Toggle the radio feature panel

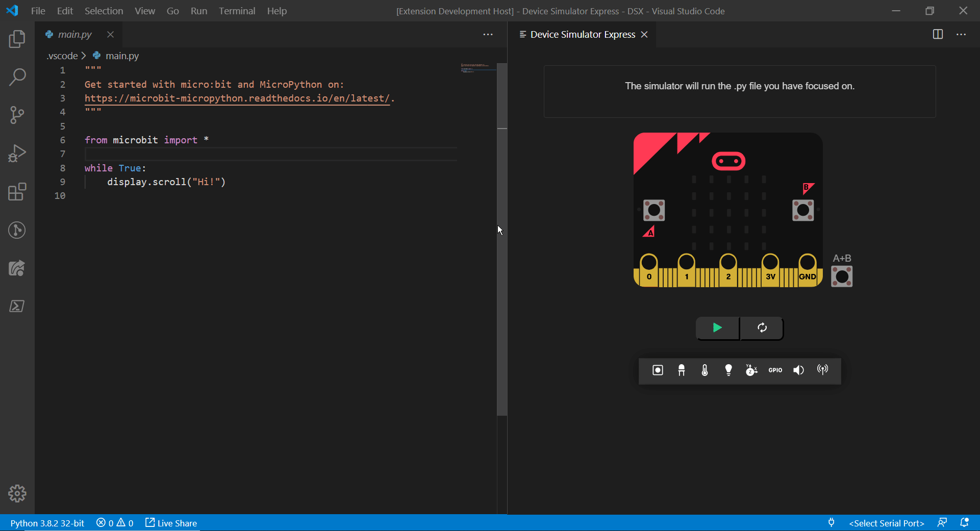click(x=822, y=370)
